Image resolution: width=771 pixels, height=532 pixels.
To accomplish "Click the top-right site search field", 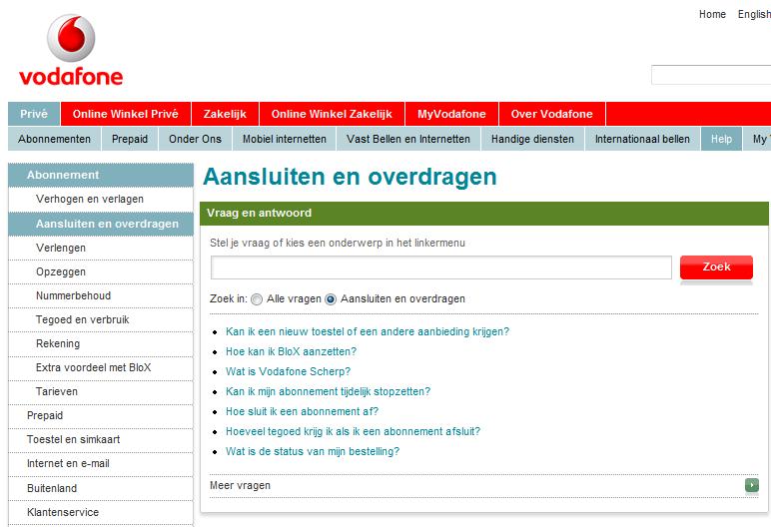I will point(711,75).
